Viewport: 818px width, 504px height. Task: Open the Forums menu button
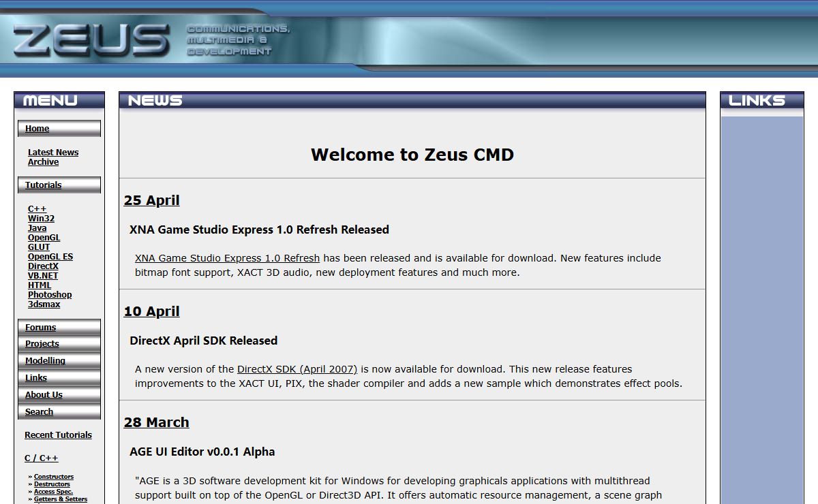pos(59,328)
